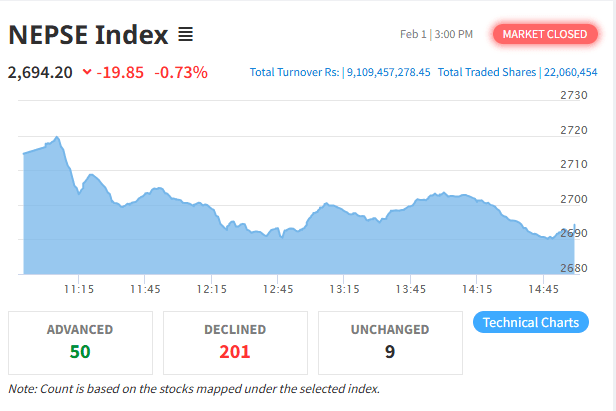The width and height of the screenshot is (616, 411).
Task: Click the 11:15 time axis label
Action: [78, 289]
